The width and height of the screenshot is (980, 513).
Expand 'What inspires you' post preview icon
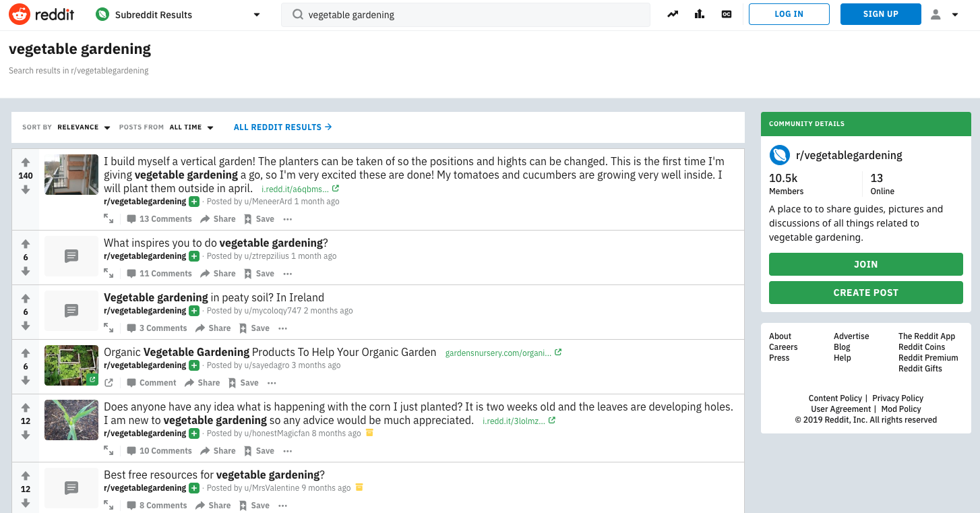(109, 274)
